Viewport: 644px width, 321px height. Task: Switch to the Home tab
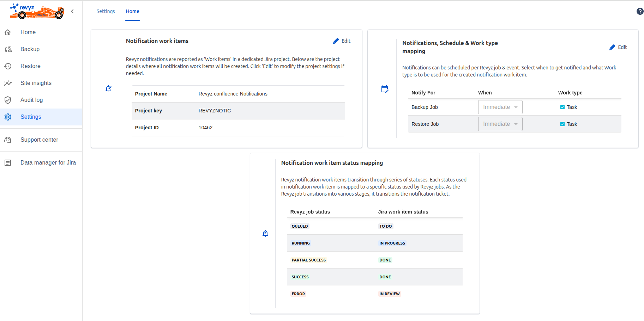pos(132,11)
